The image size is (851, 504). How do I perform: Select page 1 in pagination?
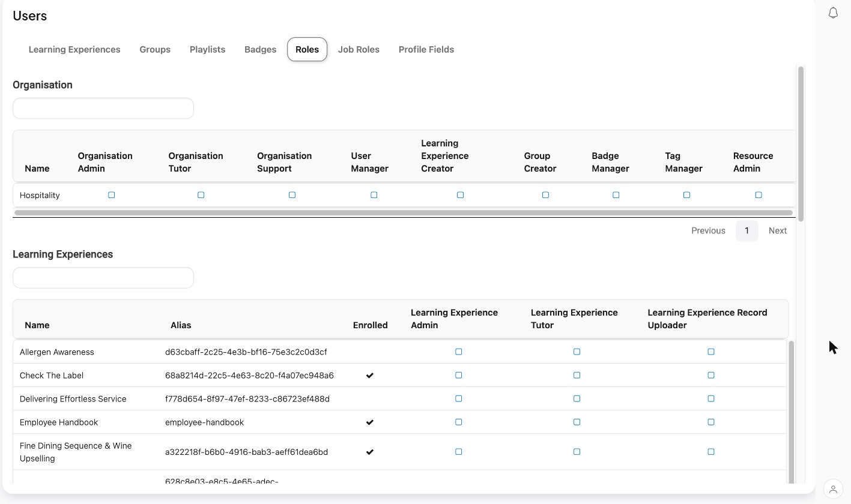747,230
